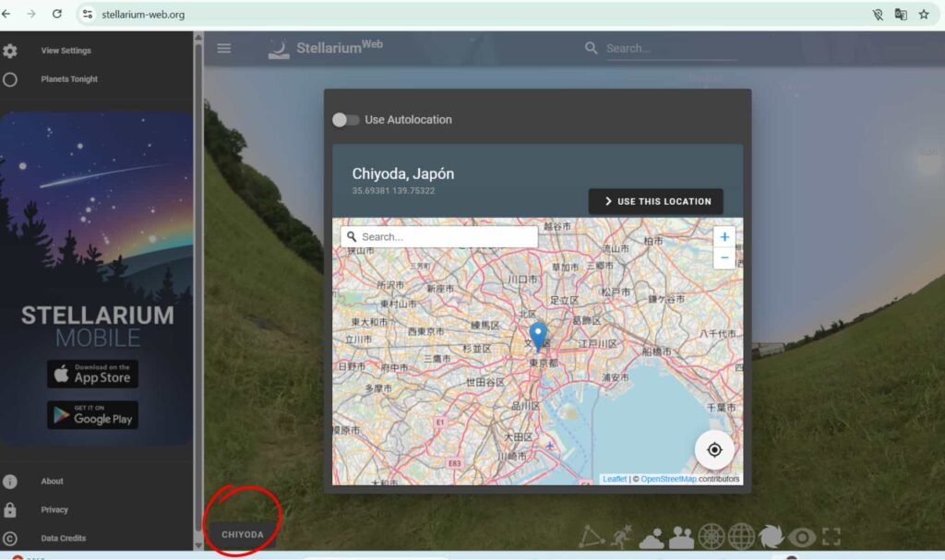Go forward in browser history
The width and height of the screenshot is (945, 560).
coord(31,14)
